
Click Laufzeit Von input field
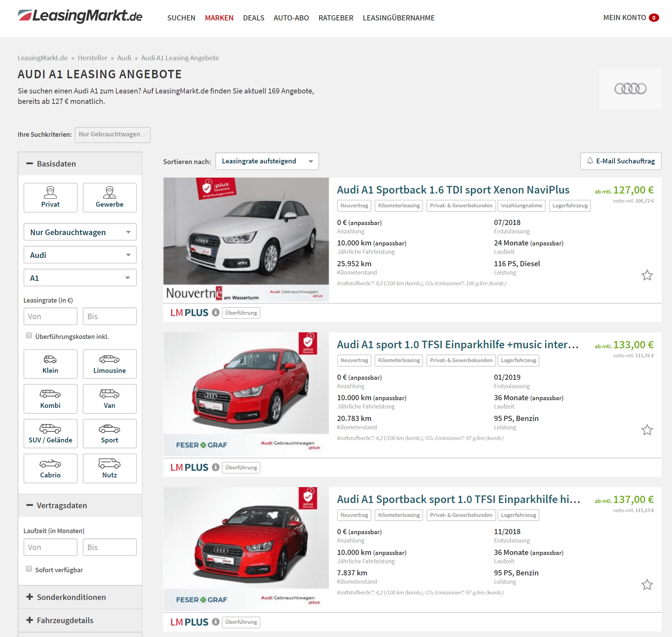[x=51, y=547]
